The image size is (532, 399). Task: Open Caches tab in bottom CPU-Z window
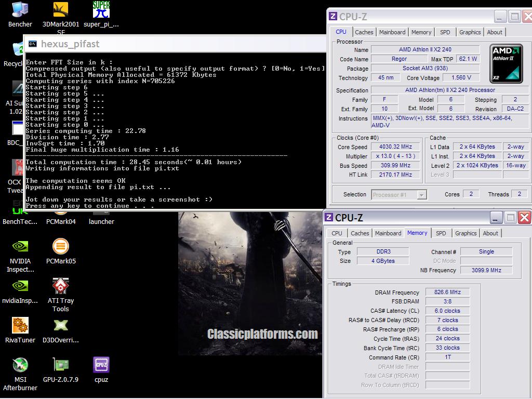360,233
